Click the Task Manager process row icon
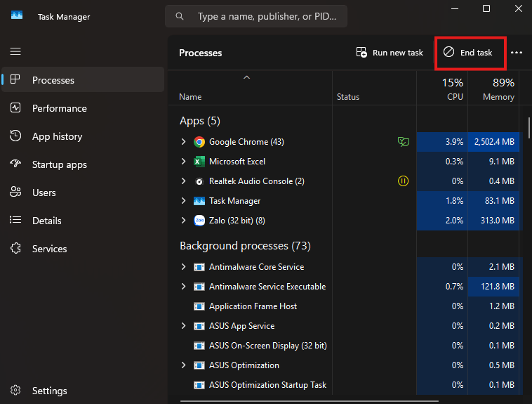This screenshot has height=404, width=532. 199,201
